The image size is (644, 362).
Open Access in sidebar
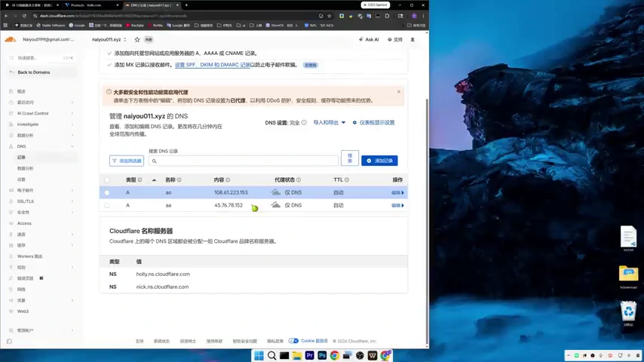pyautogui.click(x=24, y=223)
